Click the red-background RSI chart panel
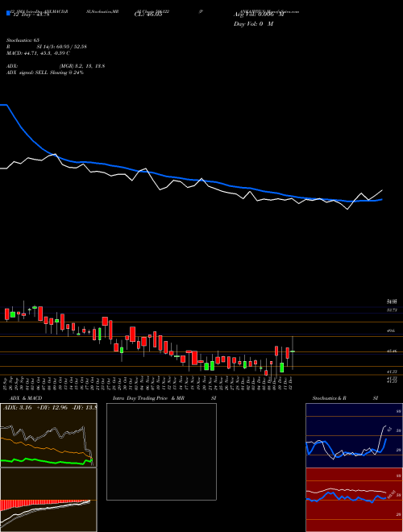Viewport: 403px width, 532px height. click(354, 500)
